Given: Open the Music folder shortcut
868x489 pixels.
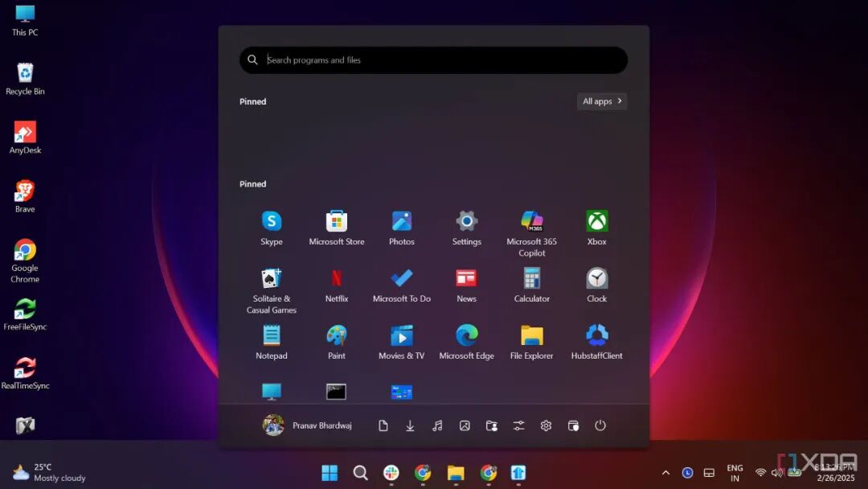Looking at the screenshot, I should [437, 425].
